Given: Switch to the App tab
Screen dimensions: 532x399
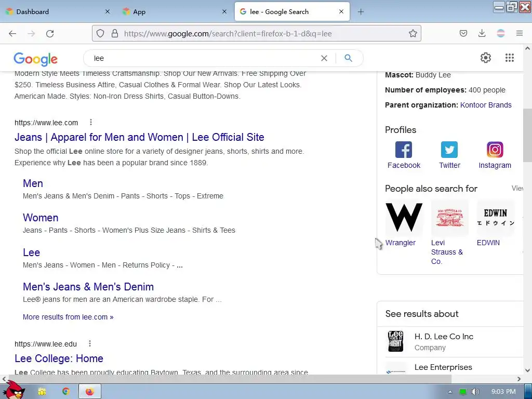Looking at the screenshot, I should click(175, 11).
